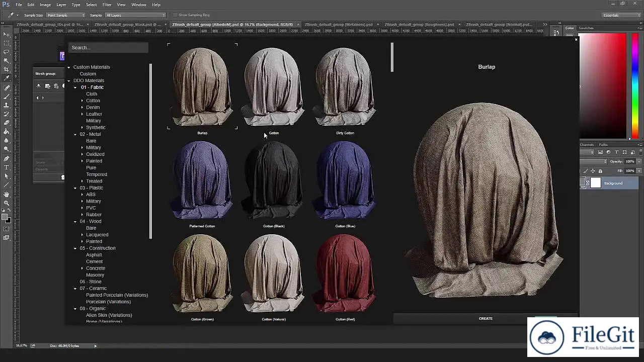
Task: Open the layer Opacity dropdown arrow
Action: [x=639, y=161]
